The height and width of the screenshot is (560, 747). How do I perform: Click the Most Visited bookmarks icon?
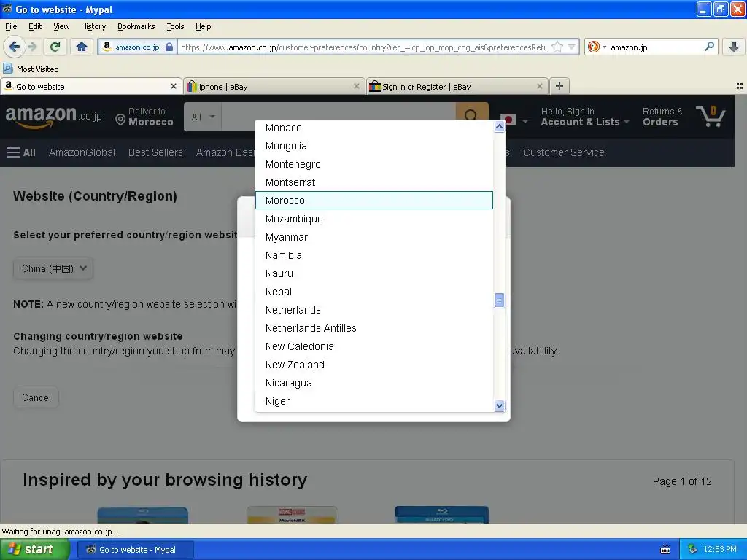(x=8, y=69)
